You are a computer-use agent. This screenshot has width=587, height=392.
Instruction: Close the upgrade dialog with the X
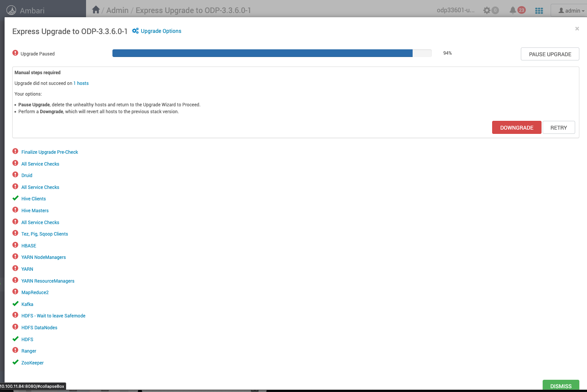(x=577, y=29)
